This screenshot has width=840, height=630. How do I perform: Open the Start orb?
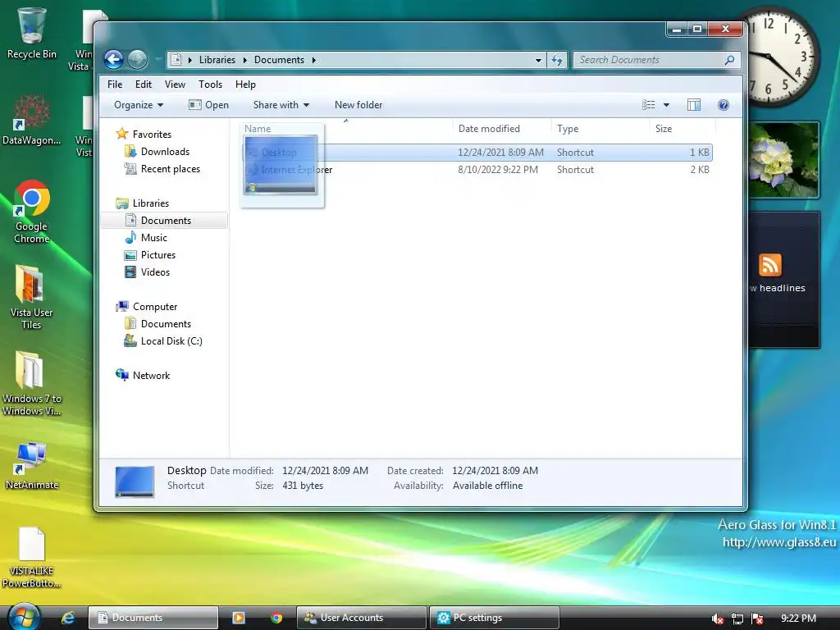25,617
